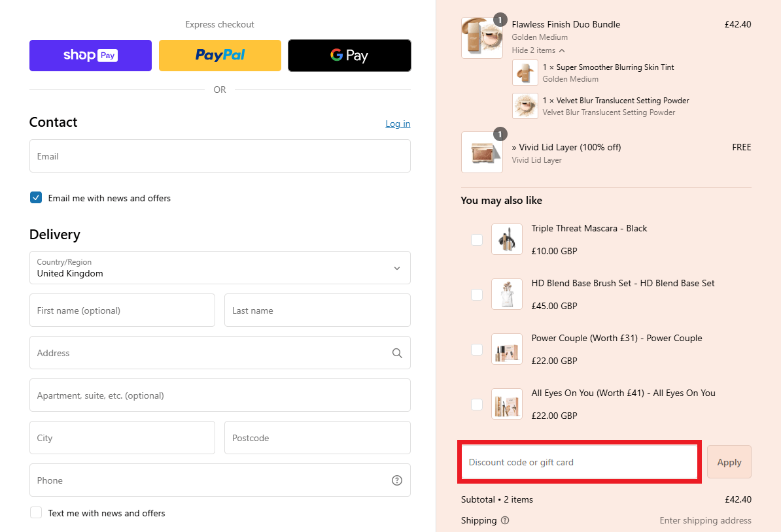
Task: Focus the Email input field
Action: 220,156
